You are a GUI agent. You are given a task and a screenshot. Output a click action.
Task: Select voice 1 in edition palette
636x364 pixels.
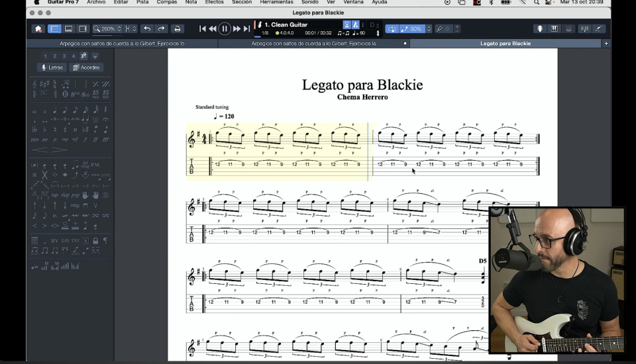click(46, 56)
